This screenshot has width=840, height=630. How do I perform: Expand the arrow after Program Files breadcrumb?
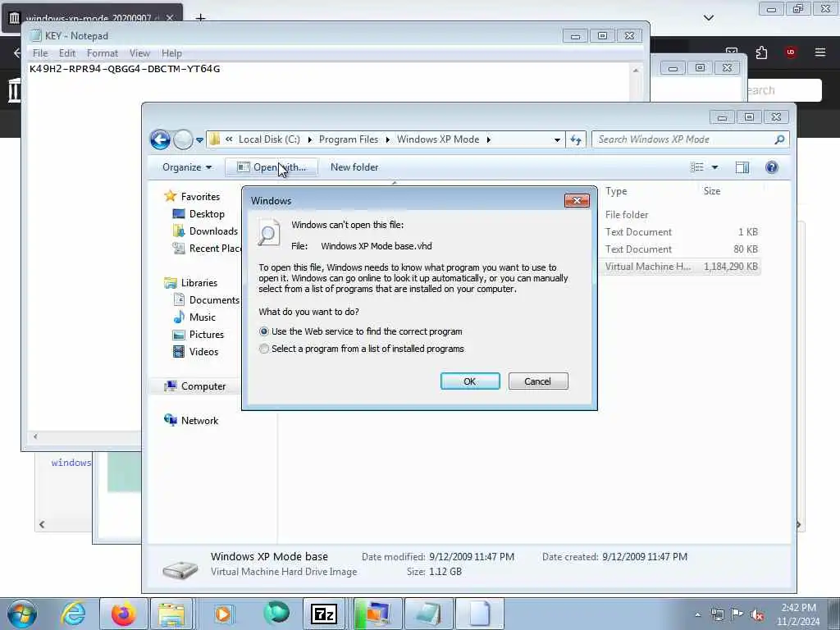pos(387,139)
